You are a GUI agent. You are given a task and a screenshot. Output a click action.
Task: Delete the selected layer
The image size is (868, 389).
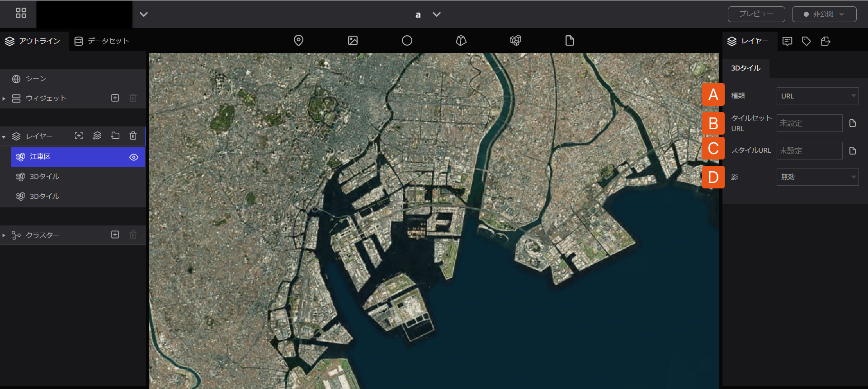coord(133,136)
